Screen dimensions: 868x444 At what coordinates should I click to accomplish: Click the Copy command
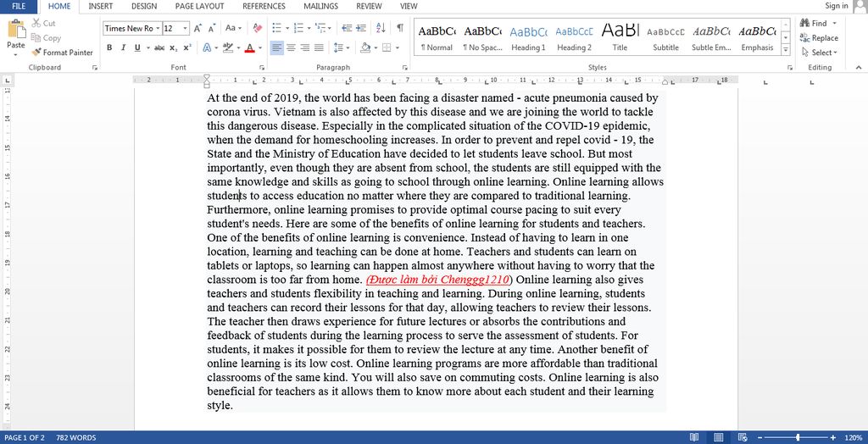(x=46, y=37)
